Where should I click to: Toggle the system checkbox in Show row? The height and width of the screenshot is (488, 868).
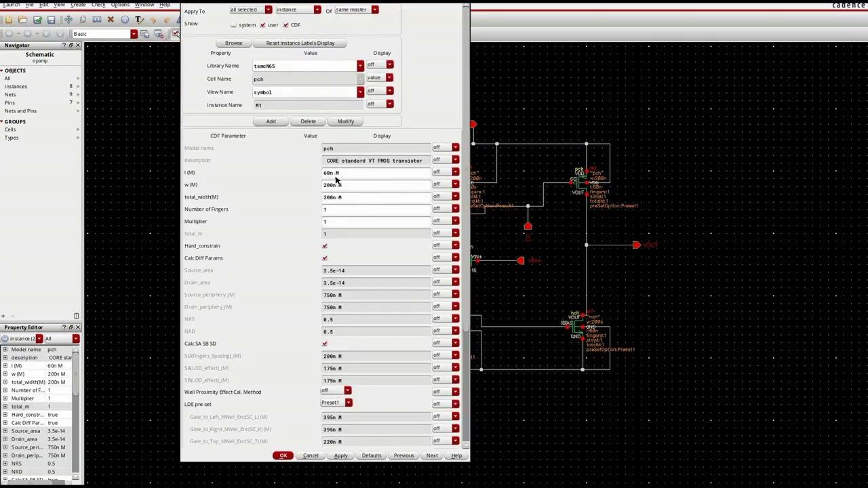click(233, 25)
